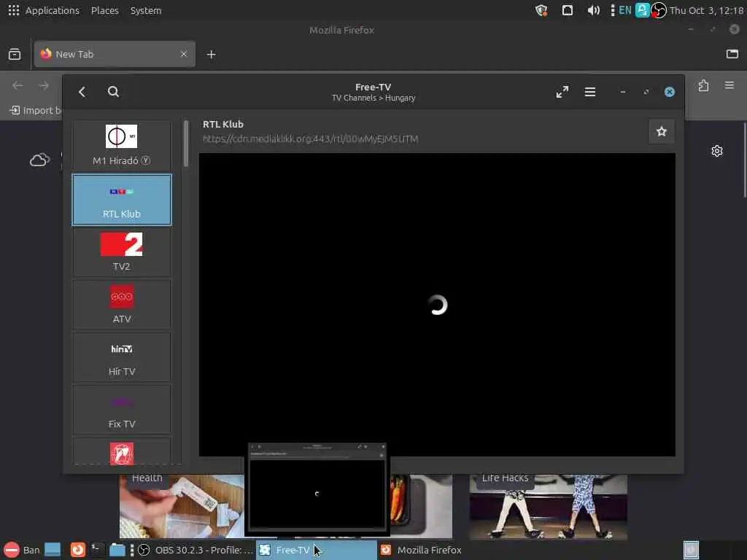Click the channel list scrollbar
Image resolution: width=747 pixels, height=560 pixels.
tap(186, 144)
